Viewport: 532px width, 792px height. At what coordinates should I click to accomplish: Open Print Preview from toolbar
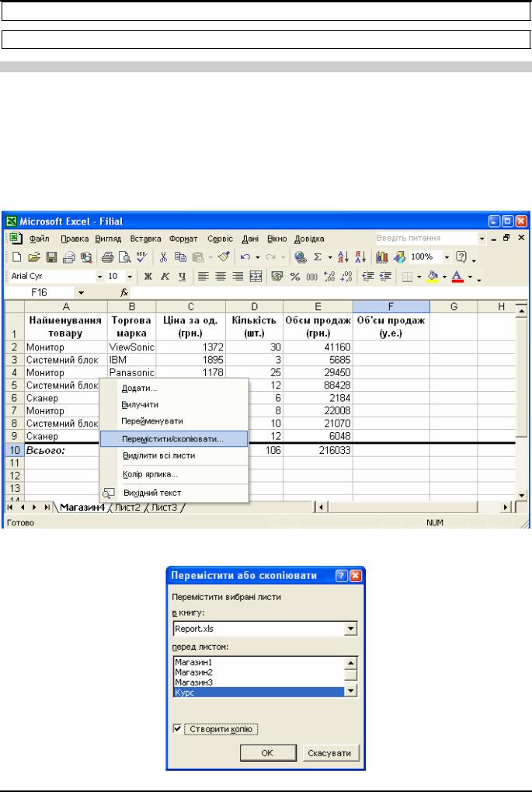[124, 257]
